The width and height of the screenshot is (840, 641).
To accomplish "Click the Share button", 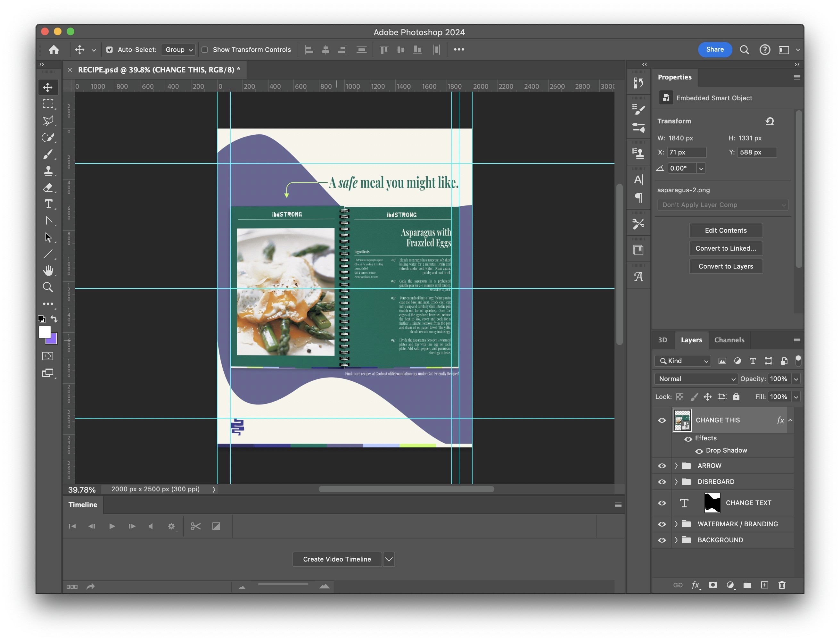I will 714,50.
